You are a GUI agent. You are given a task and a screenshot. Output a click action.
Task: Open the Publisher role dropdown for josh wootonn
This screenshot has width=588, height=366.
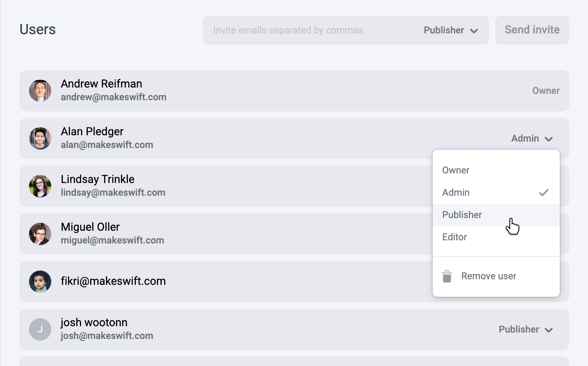[525, 329]
